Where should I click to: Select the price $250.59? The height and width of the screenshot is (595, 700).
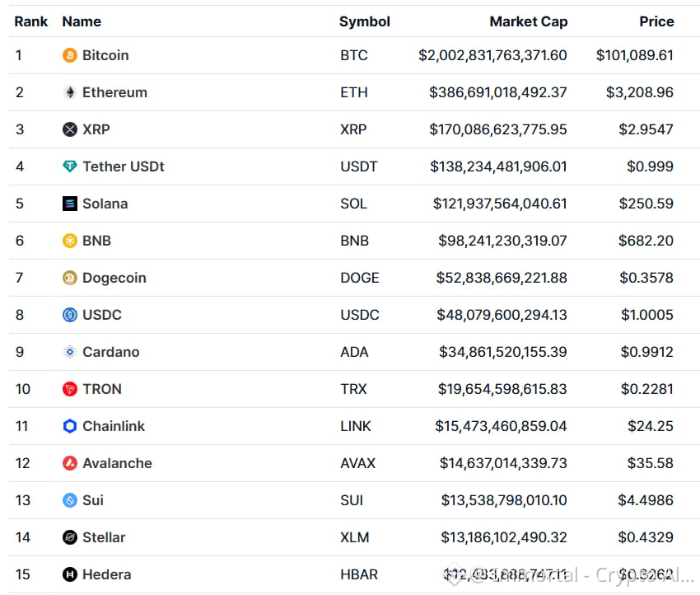click(646, 204)
